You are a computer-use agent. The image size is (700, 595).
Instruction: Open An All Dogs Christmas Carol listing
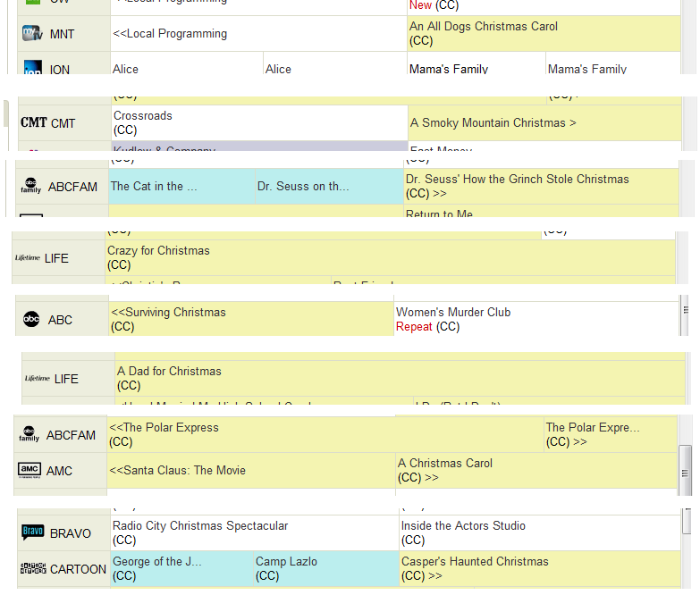pyautogui.click(x=544, y=33)
